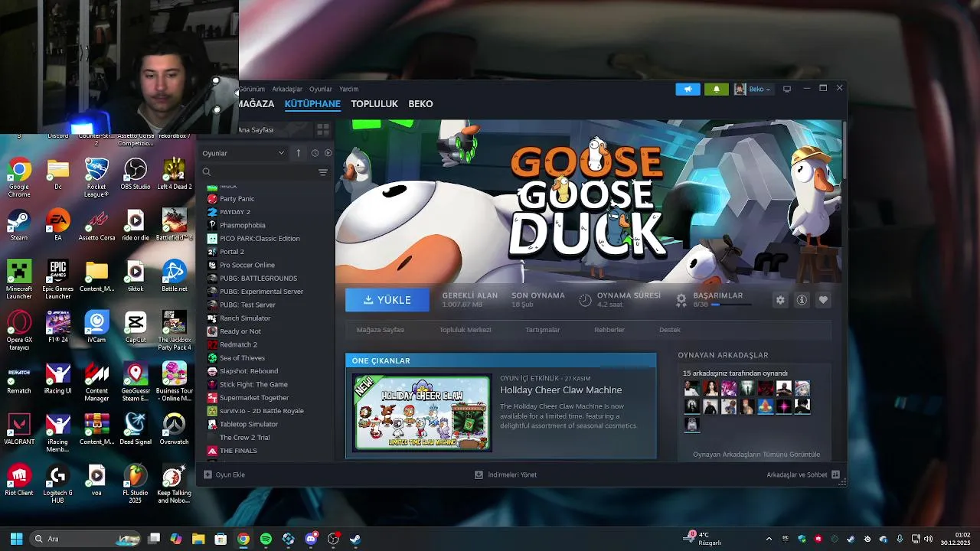Screen dimensions: 980x551
Task: Click the sort arrow icon in the library sidebar
Action: [x=299, y=153]
